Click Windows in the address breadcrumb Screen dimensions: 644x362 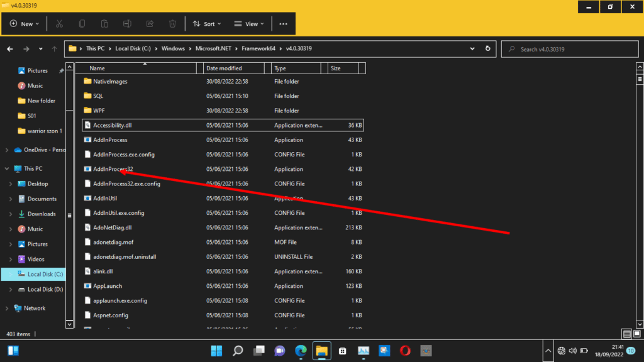tap(173, 48)
